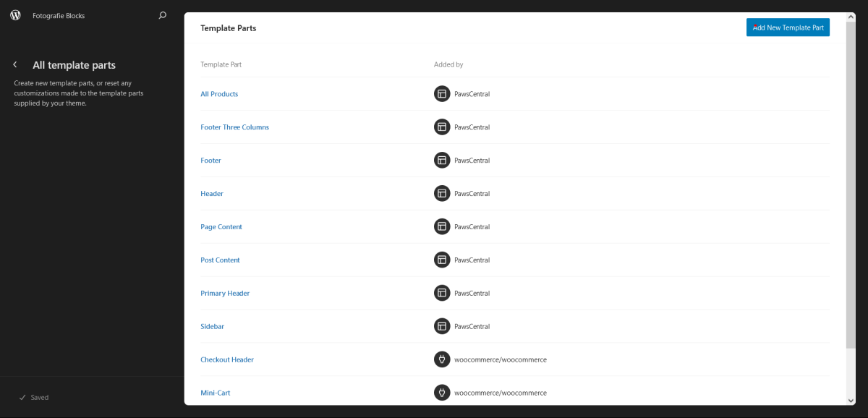The width and height of the screenshot is (868, 418).
Task: Open the Page Content template part
Action: point(221,227)
